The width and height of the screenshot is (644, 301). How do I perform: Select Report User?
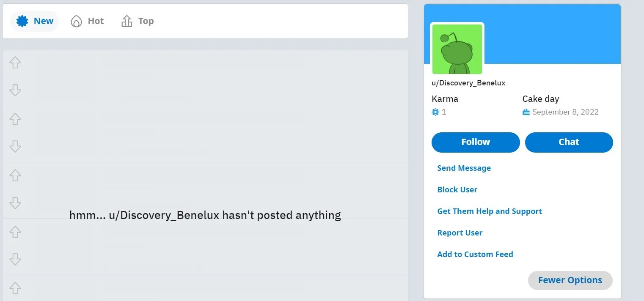pyautogui.click(x=460, y=233)
